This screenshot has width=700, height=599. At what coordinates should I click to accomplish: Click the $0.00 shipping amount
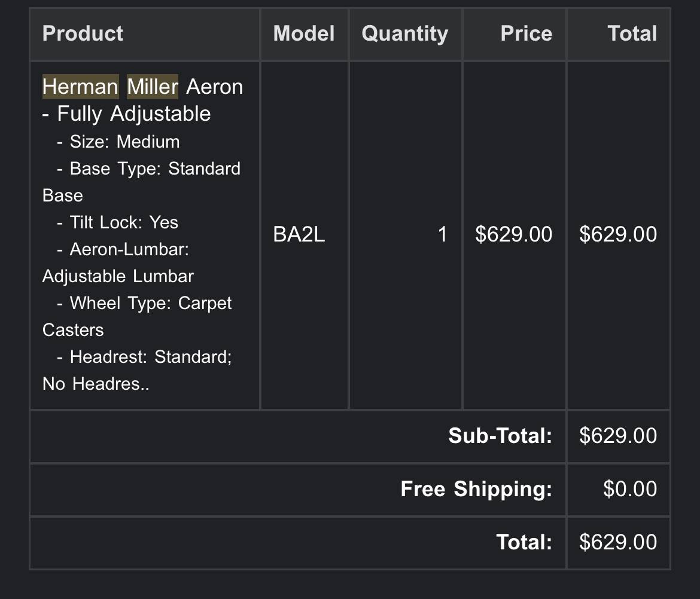(x=630, y=489)
